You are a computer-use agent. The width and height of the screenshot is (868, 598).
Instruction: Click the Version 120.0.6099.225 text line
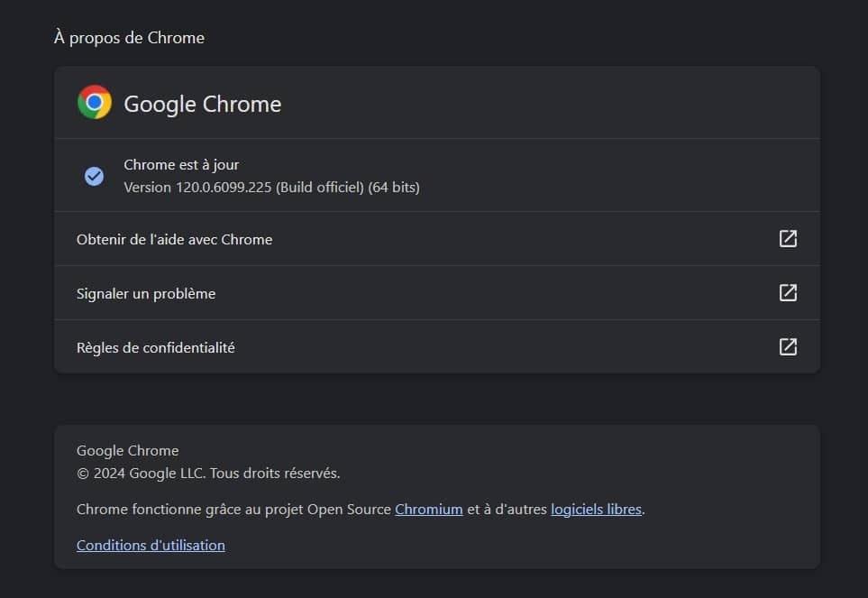(272, 187)
